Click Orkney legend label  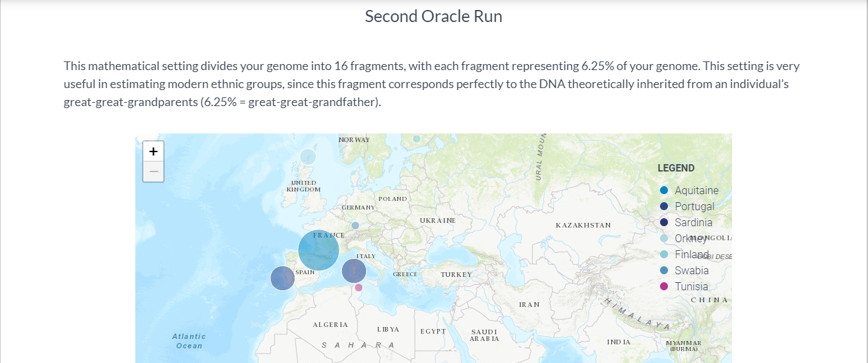691,238
